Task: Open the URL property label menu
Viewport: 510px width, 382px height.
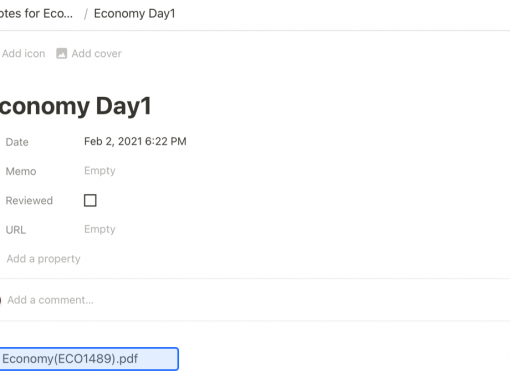Action: coord(16,230)
